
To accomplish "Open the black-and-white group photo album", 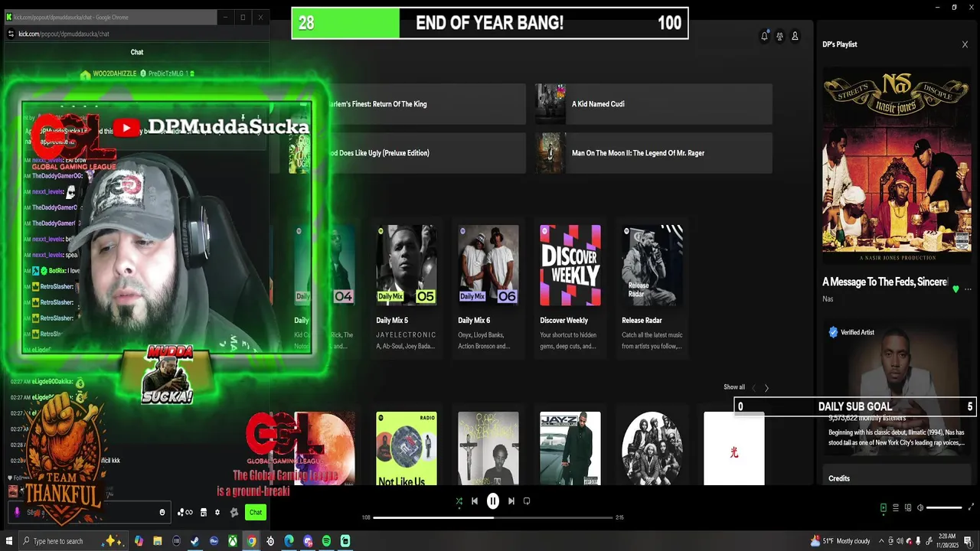I will [652, 448].
